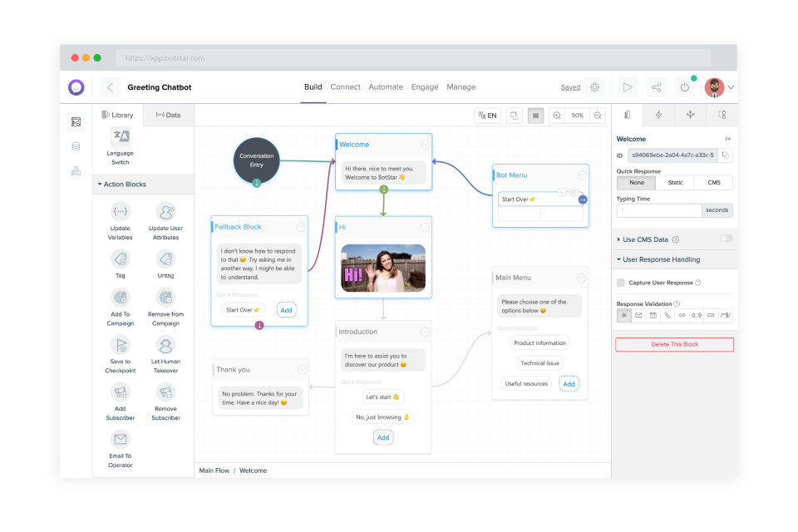Screen dimensions: 798x532
Task: Copy the Welcome block ID
Action: [x=725, y=155]
